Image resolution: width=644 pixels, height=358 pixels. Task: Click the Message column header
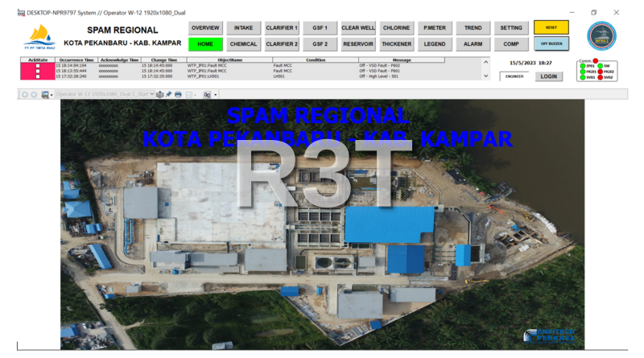tap(402, 60)
